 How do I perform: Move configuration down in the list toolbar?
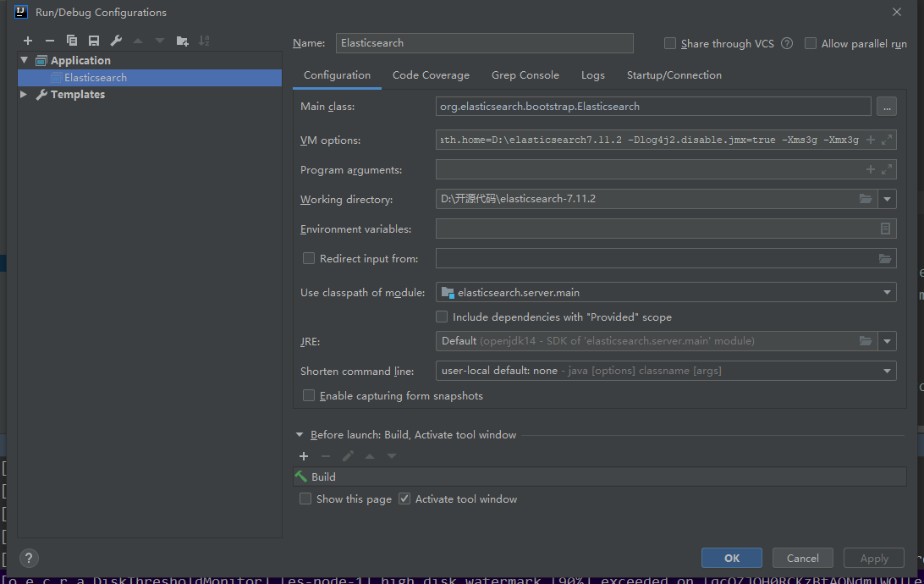(160, 41)
